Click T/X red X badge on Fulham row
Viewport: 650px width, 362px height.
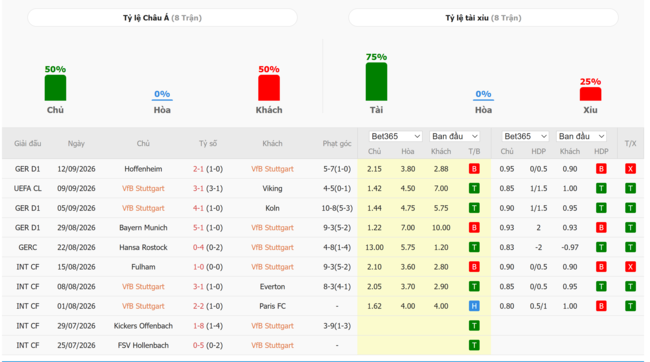pos(631,267)
